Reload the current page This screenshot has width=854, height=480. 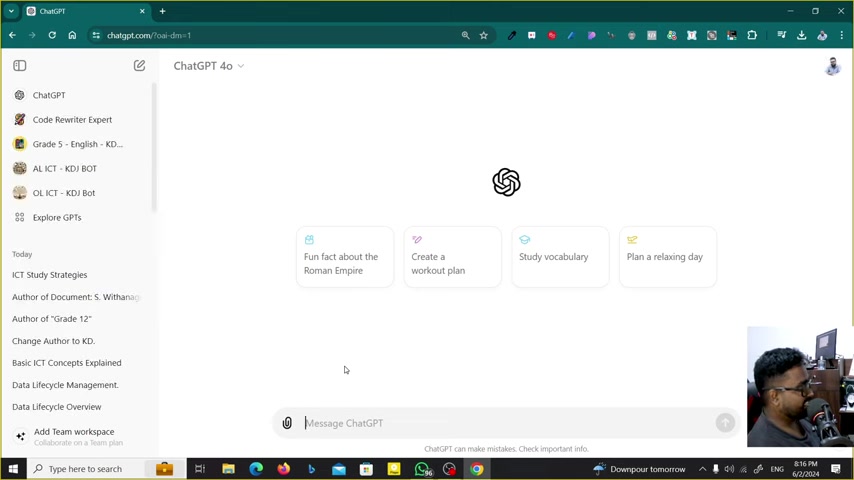[x=52, y=35]
